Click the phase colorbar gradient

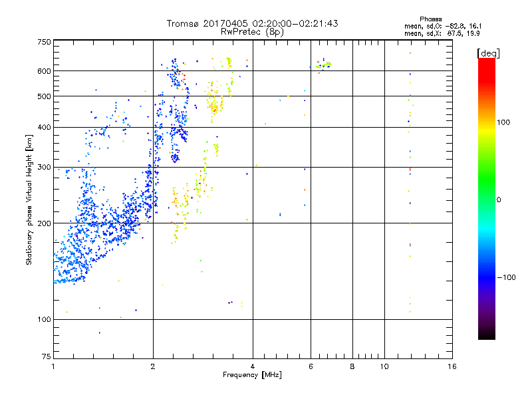(487, 198)
